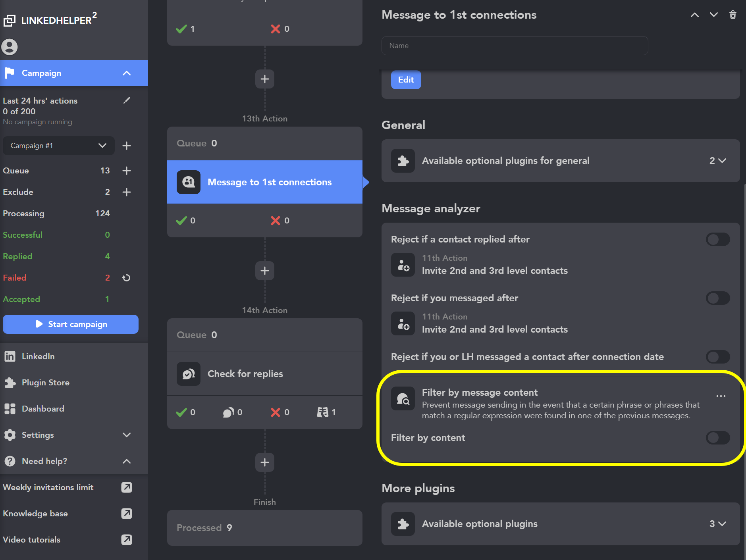Expand the Settings menu section
Image resolution: width=746 pixels, height=560 pixels.
coord(74,435)
